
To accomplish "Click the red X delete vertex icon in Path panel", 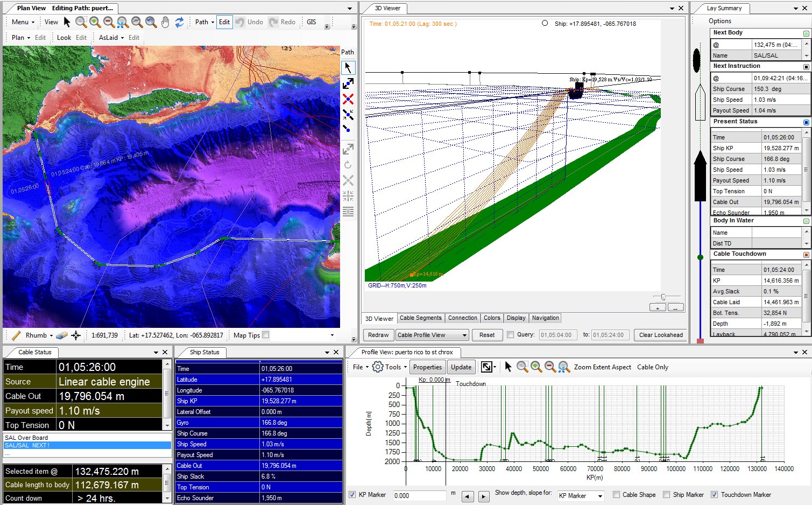I will click(x=348, y=100).
